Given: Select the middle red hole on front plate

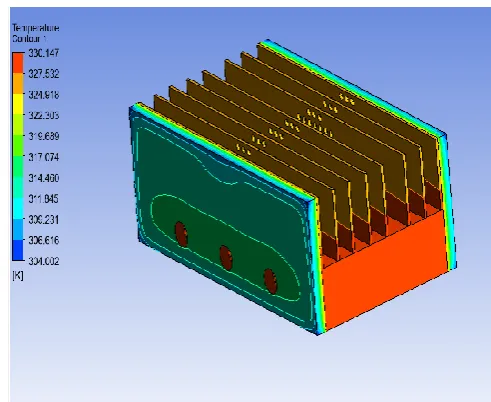Looking at the screenshot, I should coord(226,258).
